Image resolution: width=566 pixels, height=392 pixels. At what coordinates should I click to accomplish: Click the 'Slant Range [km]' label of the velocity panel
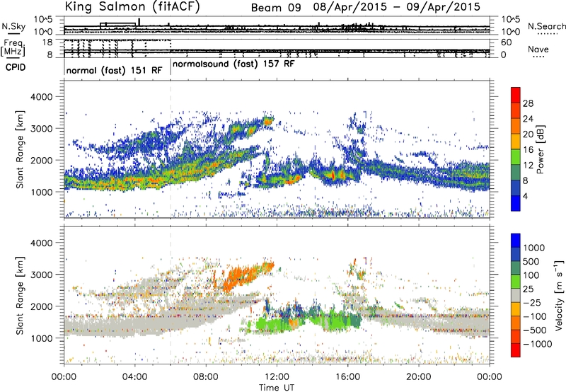[x=20, y=295]
